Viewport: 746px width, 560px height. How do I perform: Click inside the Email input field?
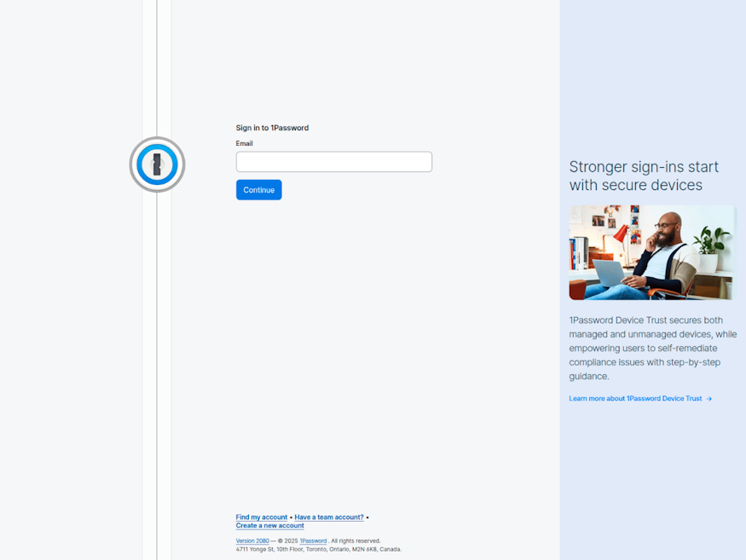[333, 161]
